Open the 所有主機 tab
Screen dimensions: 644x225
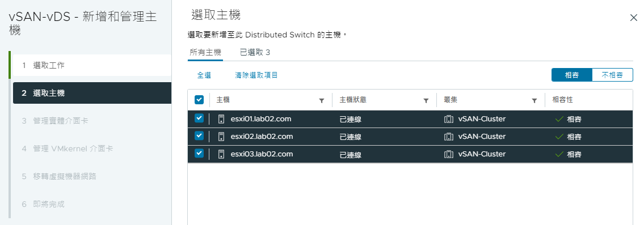tap(205, 53)
